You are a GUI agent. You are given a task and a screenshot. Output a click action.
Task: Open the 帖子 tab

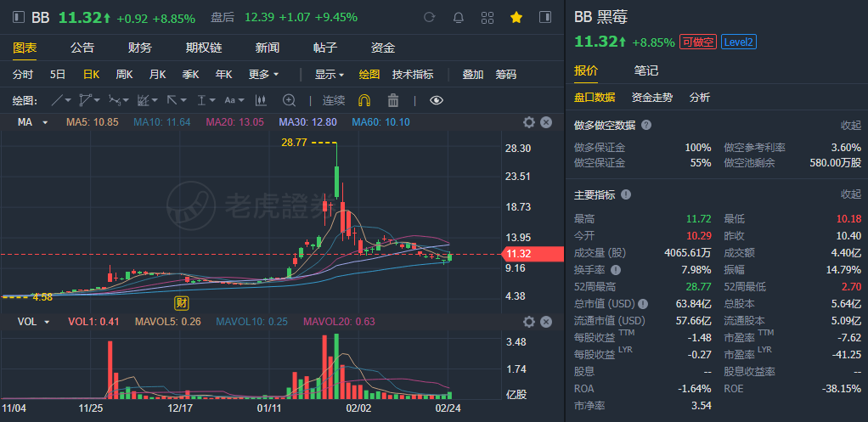(325, 48)
